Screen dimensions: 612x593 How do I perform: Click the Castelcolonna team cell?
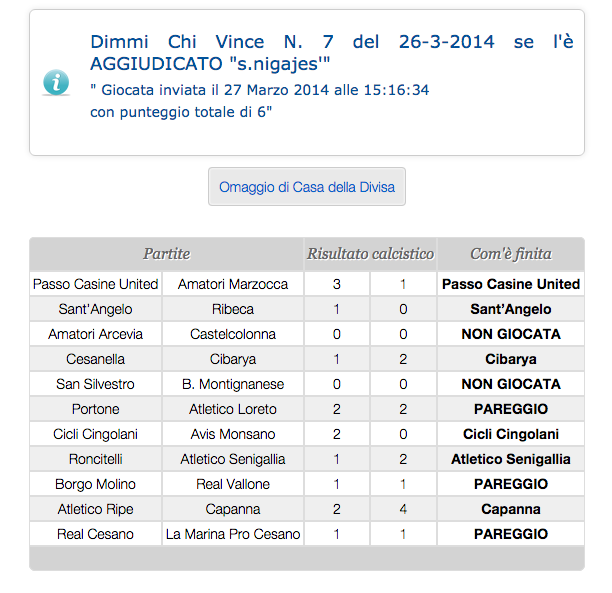(233, 334)
